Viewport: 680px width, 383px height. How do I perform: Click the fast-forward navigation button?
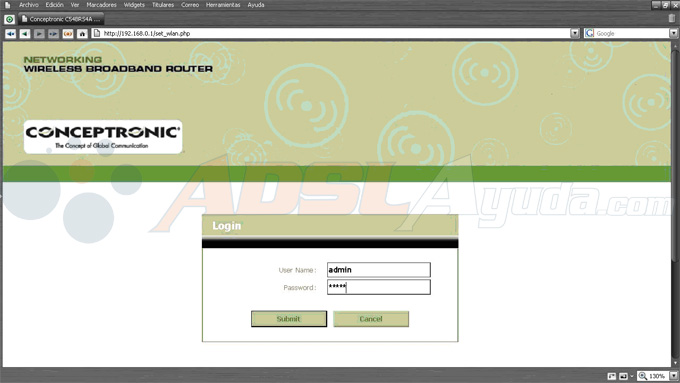(x=53, y=33)
